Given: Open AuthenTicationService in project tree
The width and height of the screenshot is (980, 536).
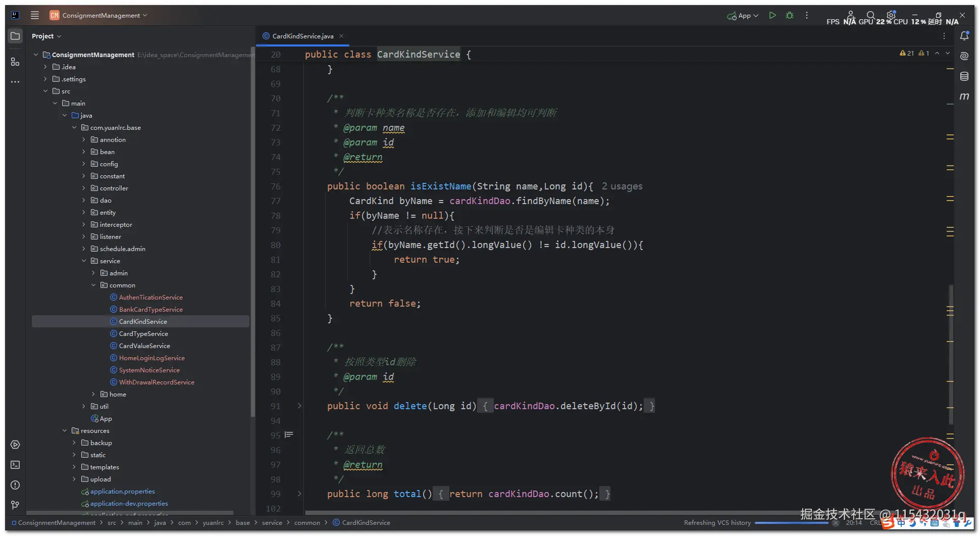Looking at the screenshot, I should pyautogui.click(x=150, y=297).
